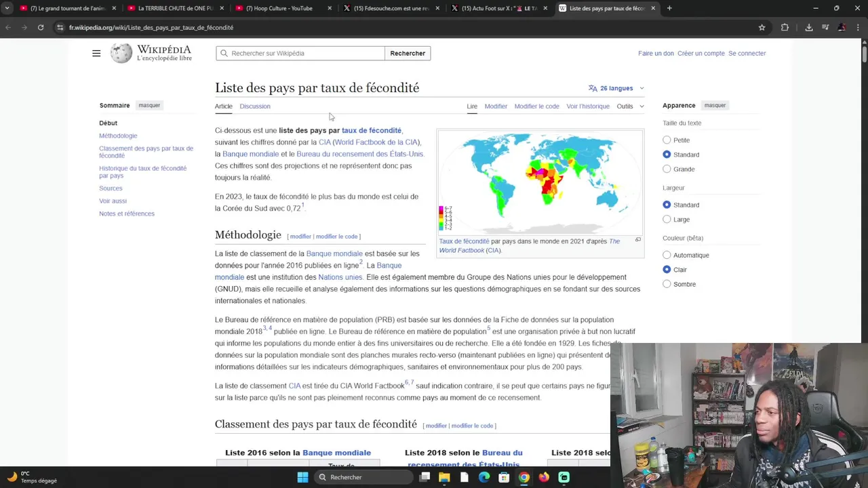Click Créer un compte link
868x488 pixels.
701,53
